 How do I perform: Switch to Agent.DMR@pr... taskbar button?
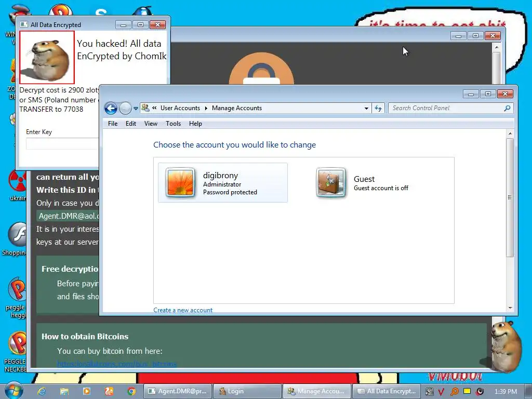tap(178, 391)
